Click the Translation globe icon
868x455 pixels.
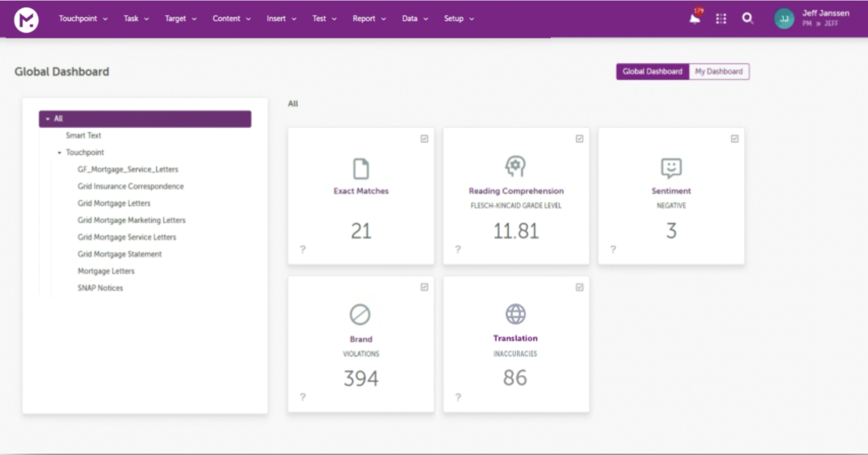pos(515,314)
